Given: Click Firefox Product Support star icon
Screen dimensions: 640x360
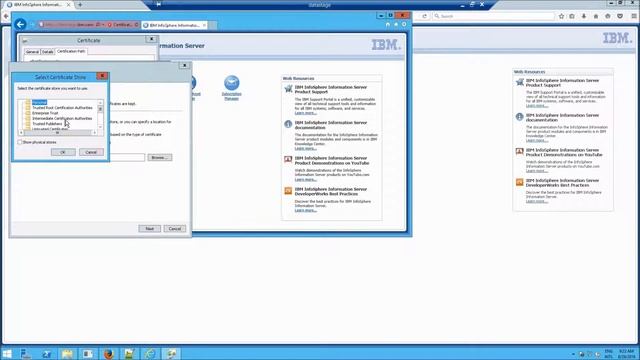Looking at the screenshot, I should [520, 82].
